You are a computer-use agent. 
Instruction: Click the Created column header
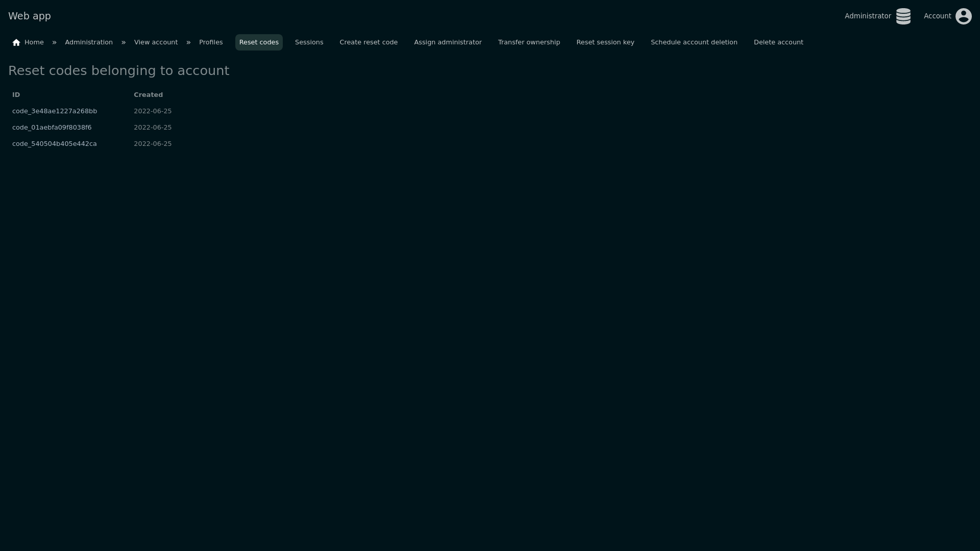148,95
